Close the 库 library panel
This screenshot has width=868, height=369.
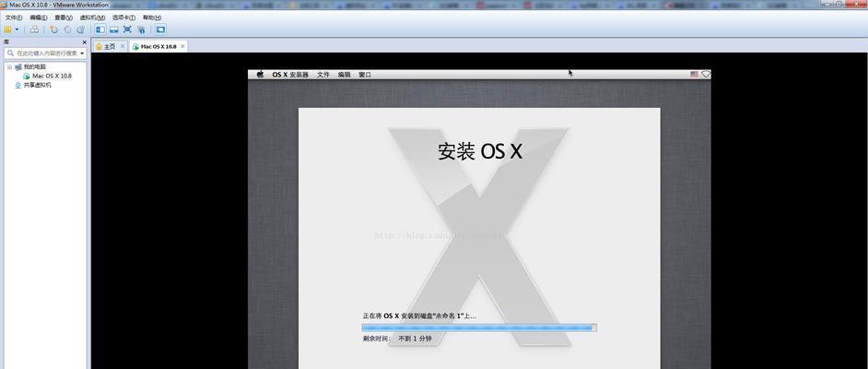(x=85, y=42)
